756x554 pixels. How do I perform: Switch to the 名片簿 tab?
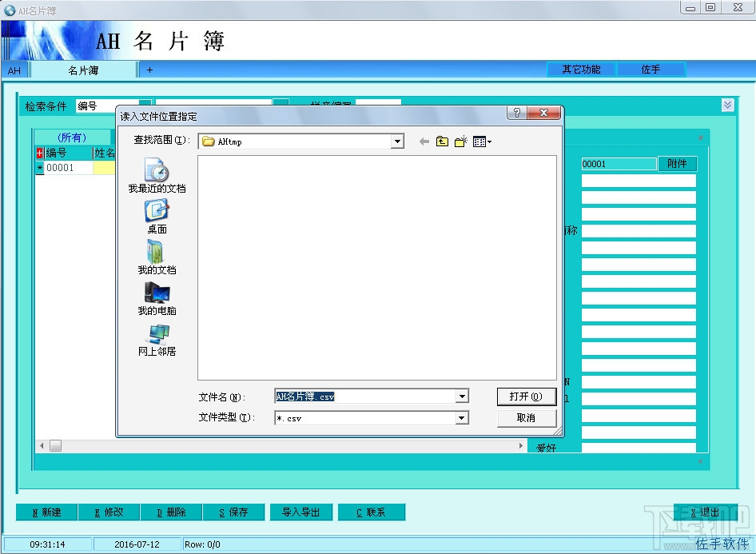84,70
